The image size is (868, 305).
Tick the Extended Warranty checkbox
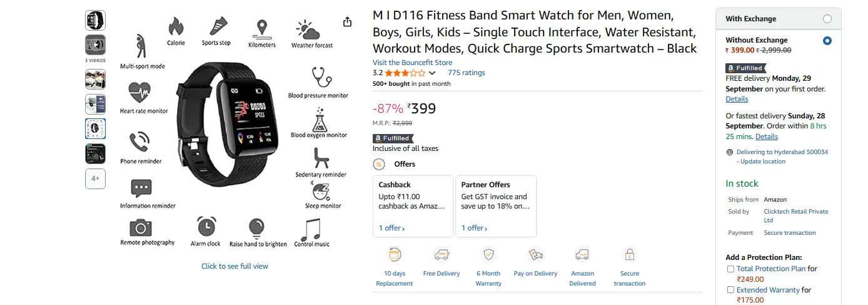click(730, 290)
